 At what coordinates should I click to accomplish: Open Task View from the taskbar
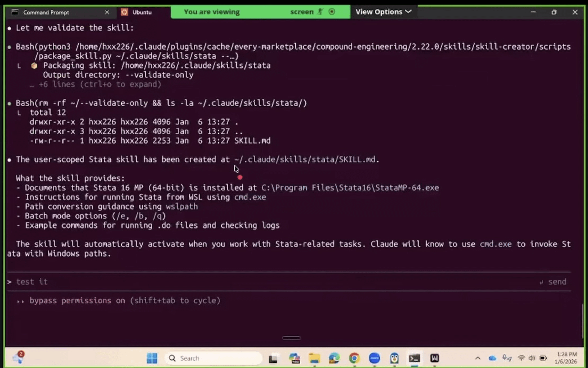point(274,358)
